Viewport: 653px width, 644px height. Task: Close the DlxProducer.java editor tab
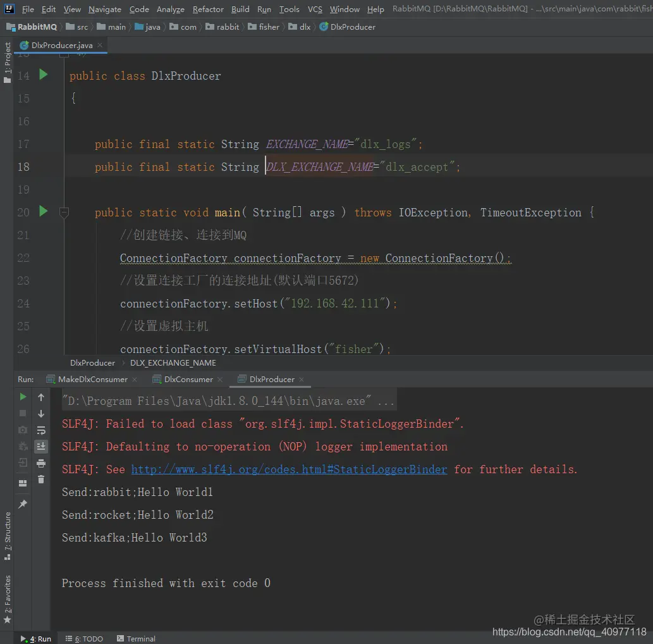pyautogui.click(x=100, y=45)
